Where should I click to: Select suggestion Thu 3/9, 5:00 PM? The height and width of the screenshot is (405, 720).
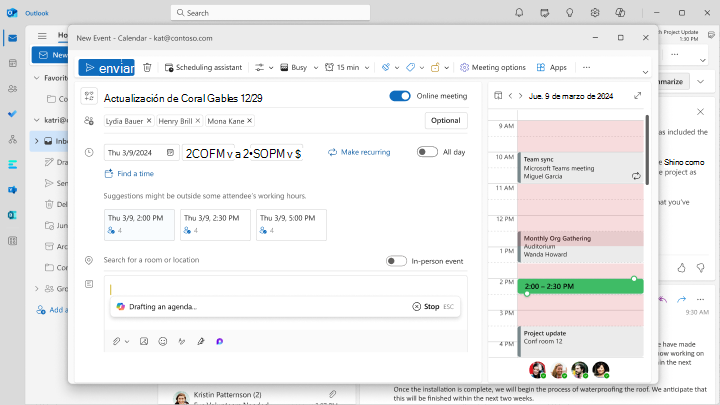(x=291, y=225)
